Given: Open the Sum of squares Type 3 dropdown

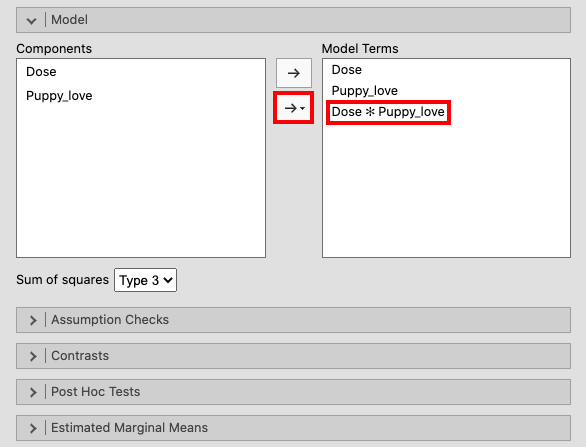Looking at the screenshot, I should pyautogui.click(x=145, y=280).
